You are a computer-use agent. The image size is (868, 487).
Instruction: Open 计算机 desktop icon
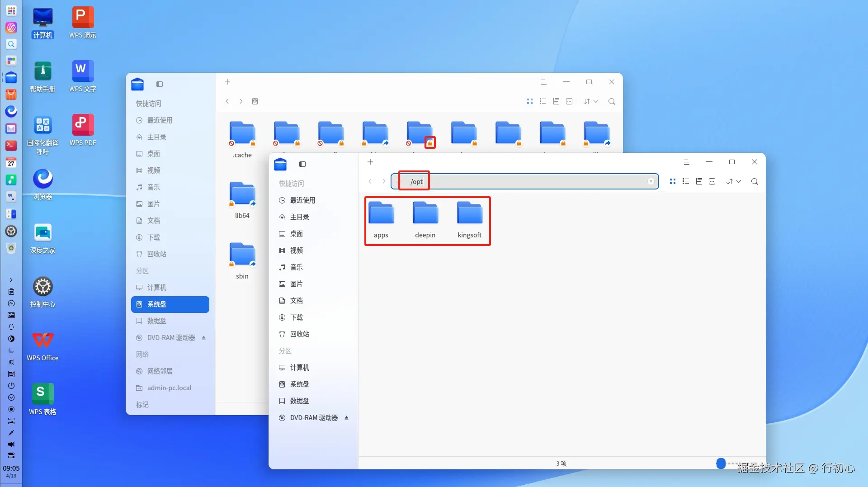(x=43, y=23)
